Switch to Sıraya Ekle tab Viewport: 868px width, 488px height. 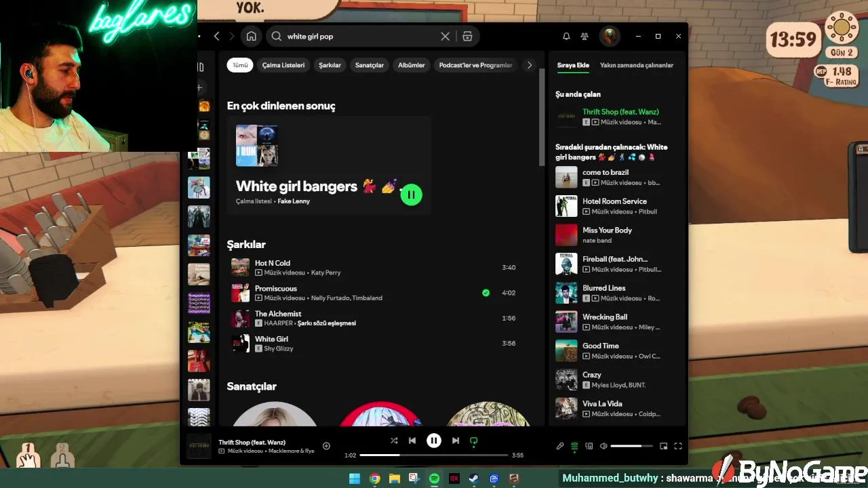pos(573,65)
